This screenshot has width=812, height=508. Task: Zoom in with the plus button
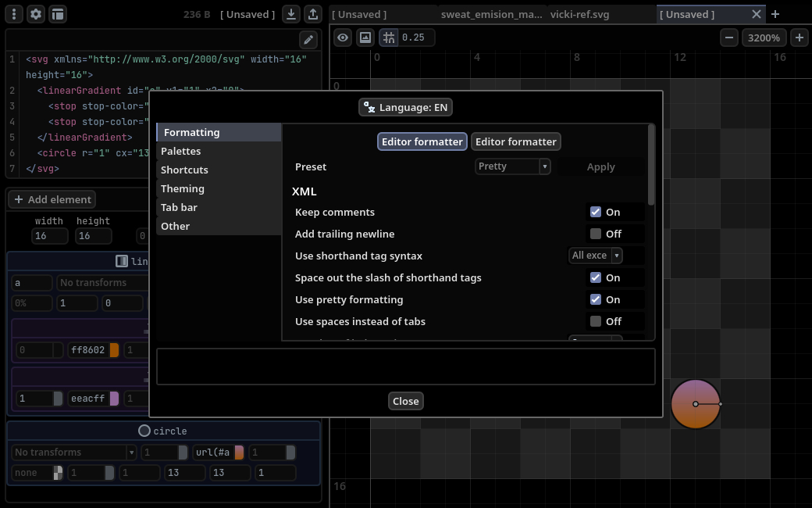tap(799, 38)
